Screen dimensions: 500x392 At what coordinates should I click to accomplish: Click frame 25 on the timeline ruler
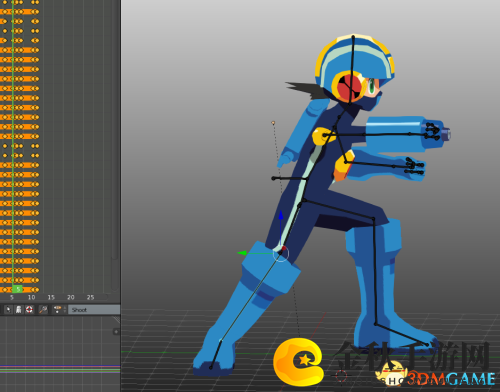tap(90, 297)
